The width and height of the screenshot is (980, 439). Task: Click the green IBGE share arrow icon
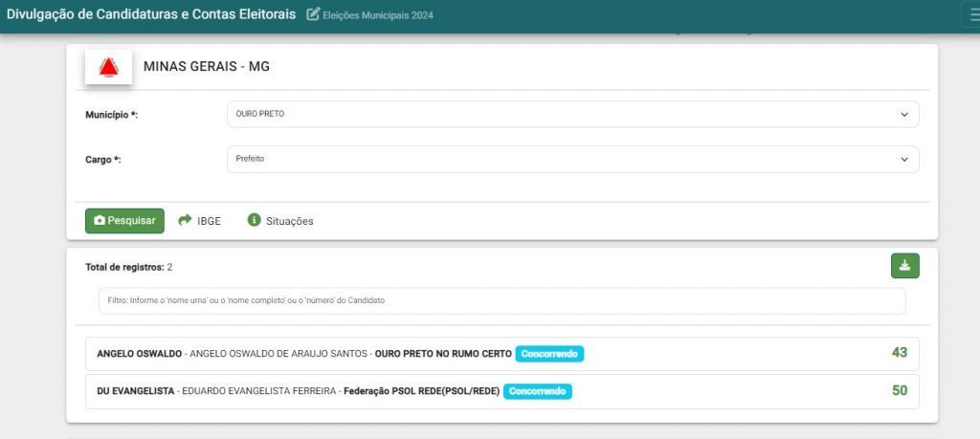185,220
